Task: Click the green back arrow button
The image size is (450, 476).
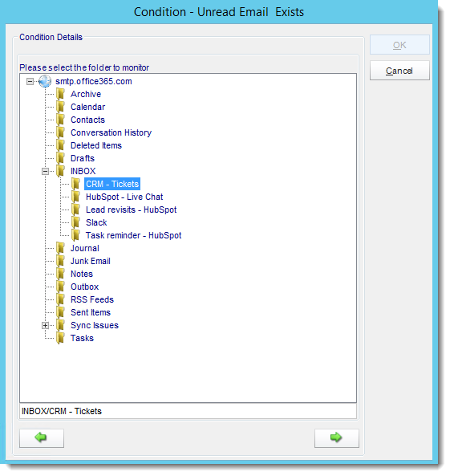Action: pos(42,437)
